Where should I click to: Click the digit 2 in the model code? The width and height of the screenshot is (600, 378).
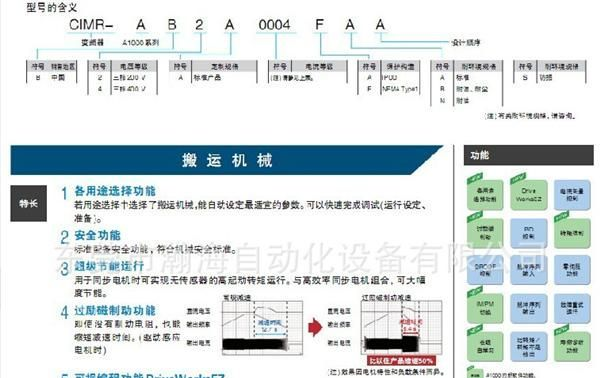click(199, 25)
